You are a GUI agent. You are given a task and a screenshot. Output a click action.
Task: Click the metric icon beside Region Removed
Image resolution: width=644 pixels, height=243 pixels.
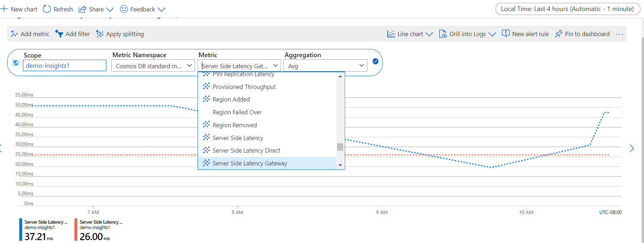pos(207,124)
